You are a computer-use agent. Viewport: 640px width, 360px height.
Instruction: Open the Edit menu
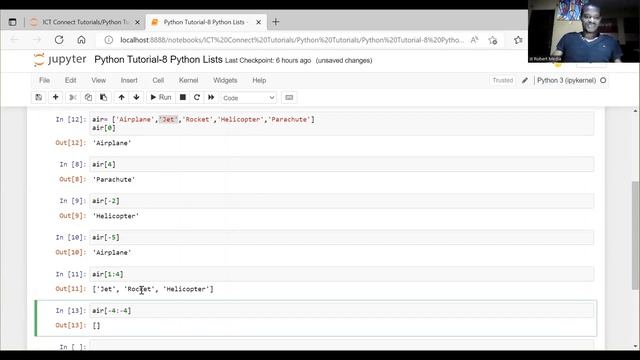71,80
